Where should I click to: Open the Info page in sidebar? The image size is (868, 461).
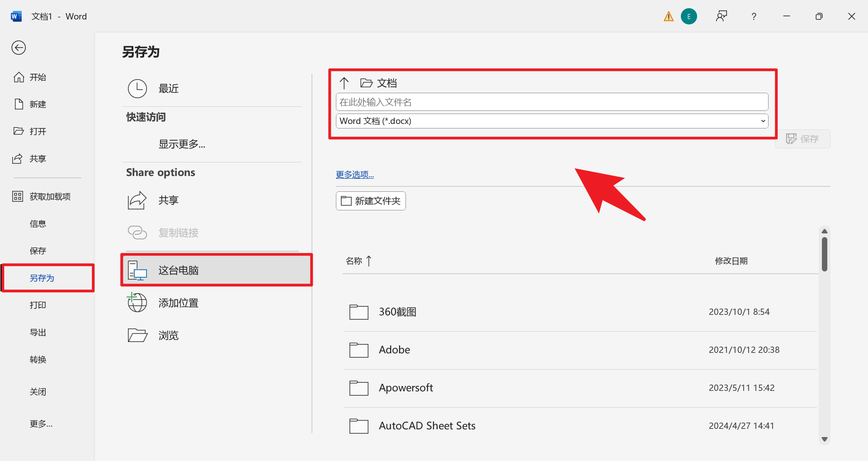38,224
